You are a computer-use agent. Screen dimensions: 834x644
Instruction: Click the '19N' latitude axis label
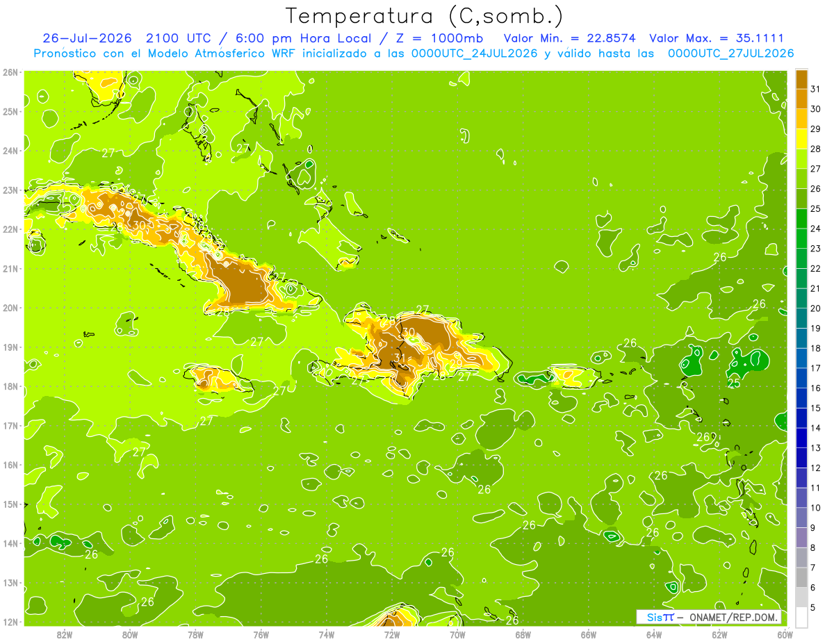(10, 347)
